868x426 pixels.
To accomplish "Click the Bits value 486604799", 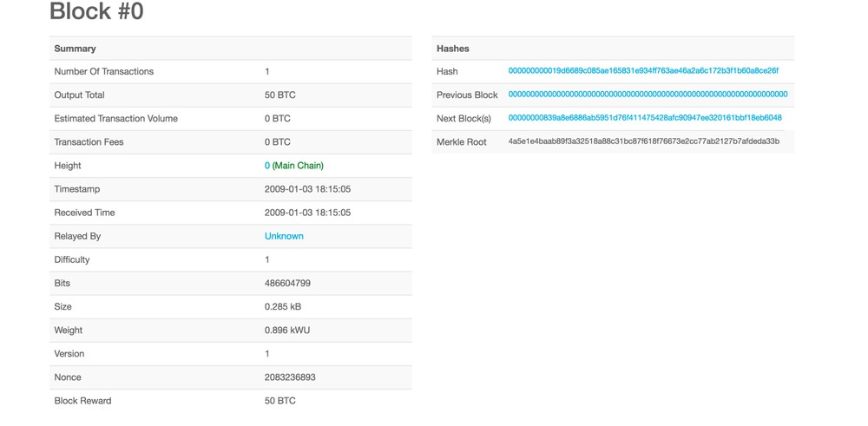I will [x=287, y=283].
